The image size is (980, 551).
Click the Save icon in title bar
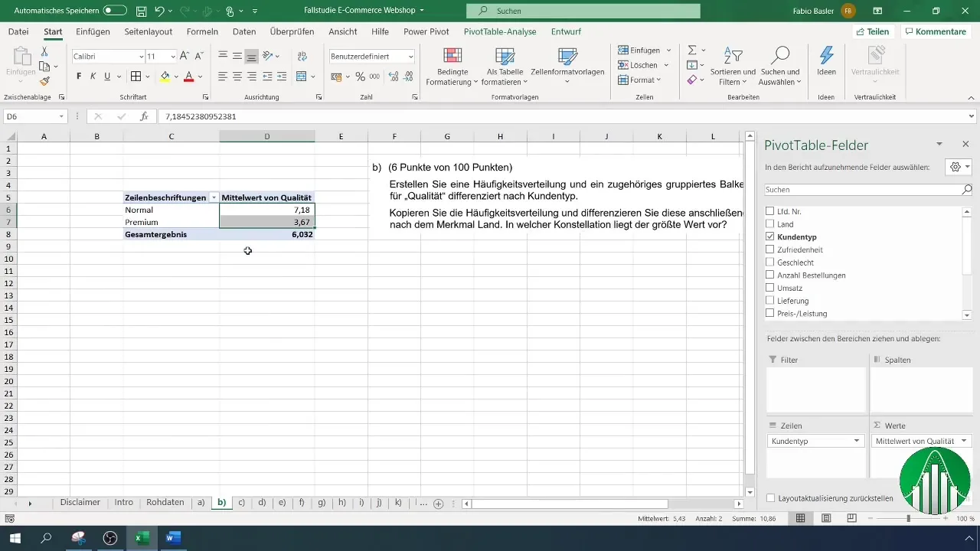coord(142,11)
